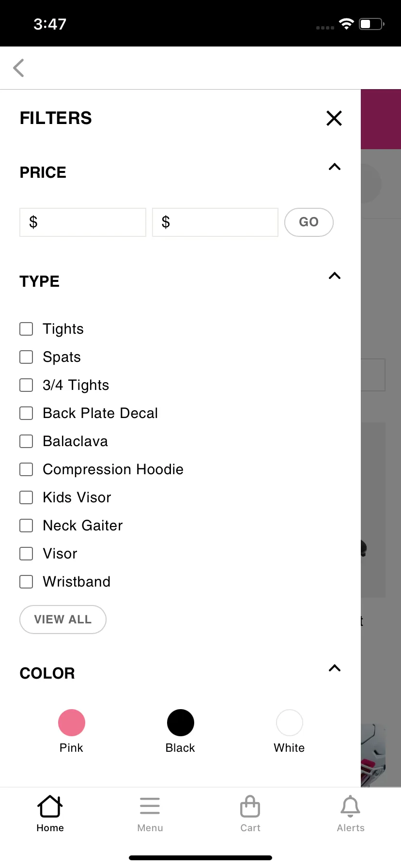Tap the back arrow icon

18,68
